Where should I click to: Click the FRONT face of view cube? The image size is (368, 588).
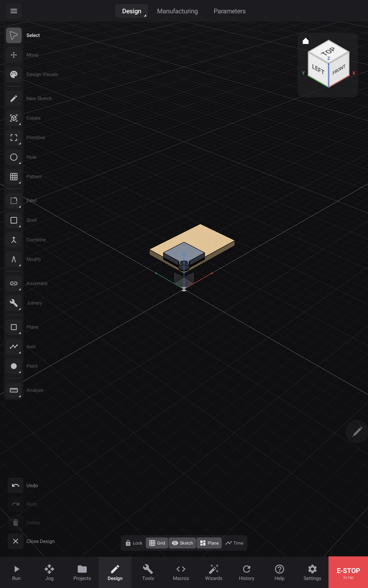pyautogui.click(x=339, y=70)
